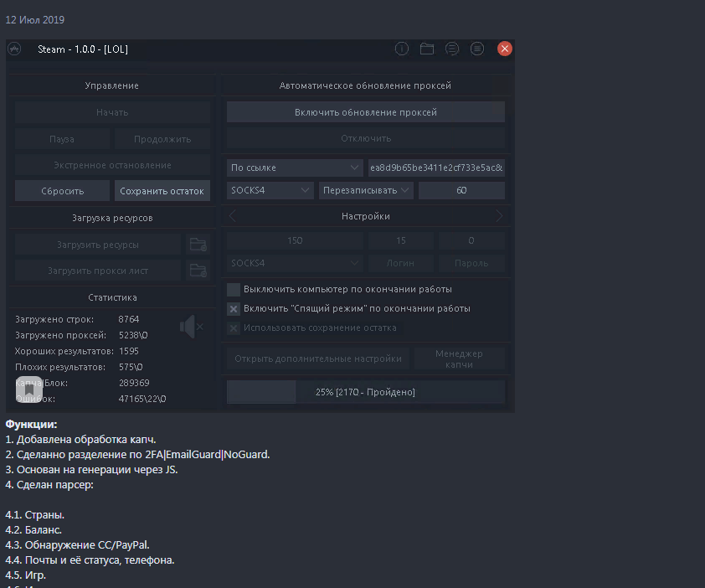Click folder icon beside Загрузить прокси лист
The image size is (705, 588).
coord(198,270)
